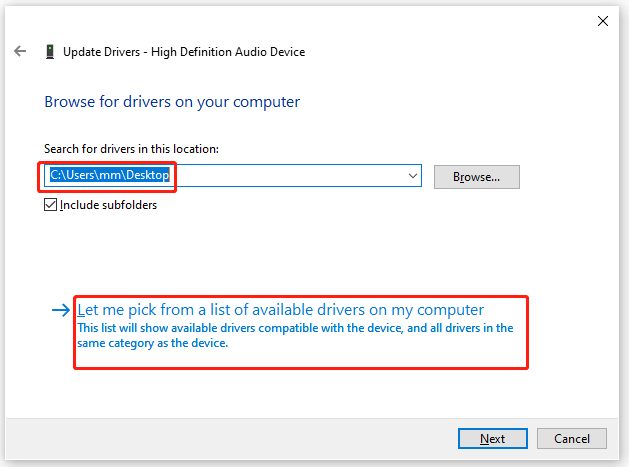Click the highlighted Desktop path text
629x467 pixels.
[x=110, y=175]
